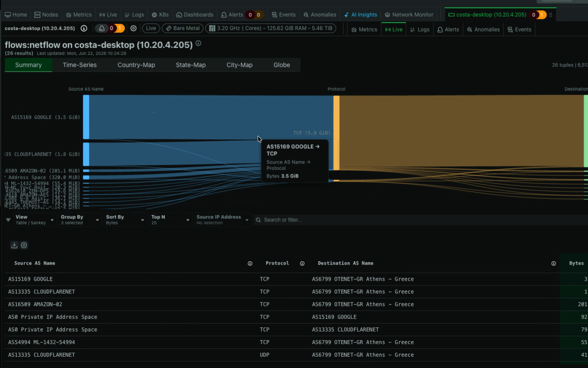Click info icon next to flows:netflow title
The width and height of the screenshot is (588, 368).
click(199, 43)
